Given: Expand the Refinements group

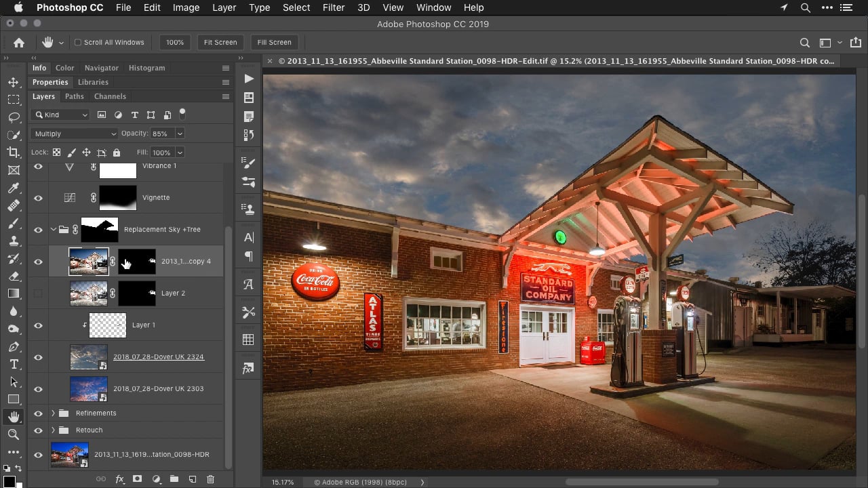Looking at the screenshot, I should 54,413.
